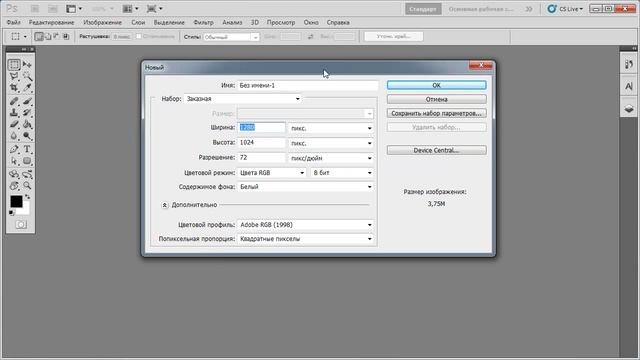Viewport: 640px width, 360px height.
Task: Open the top collapsed panel icon on right dock
Action: click(x=629, y=64)
